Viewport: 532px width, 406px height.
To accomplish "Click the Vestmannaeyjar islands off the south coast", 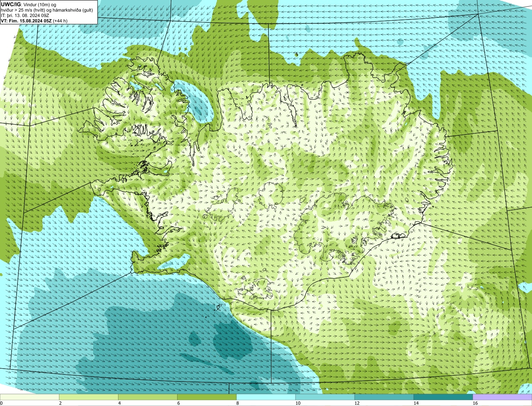I will click(218, 308).
